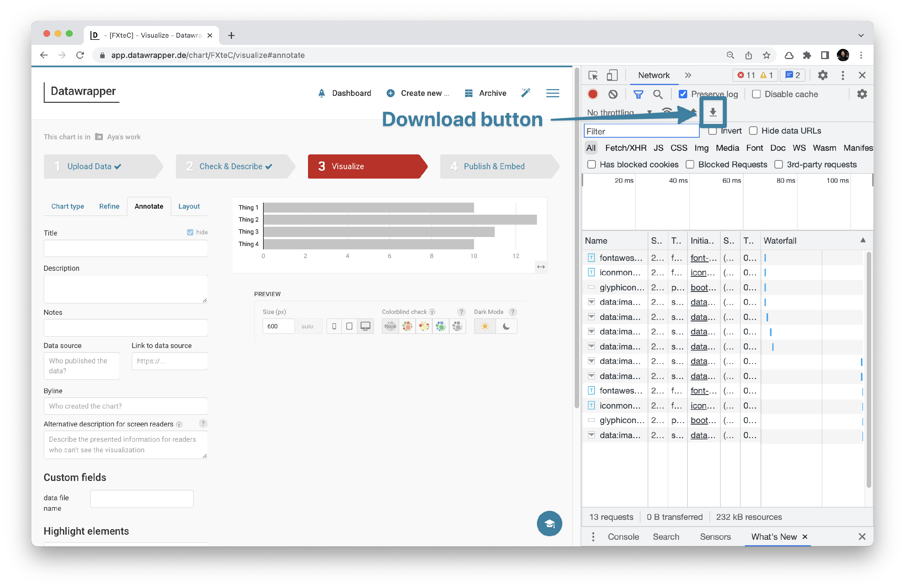905x588 pixels.
Task: Open the Dashboard link
Action: (351, 93)
